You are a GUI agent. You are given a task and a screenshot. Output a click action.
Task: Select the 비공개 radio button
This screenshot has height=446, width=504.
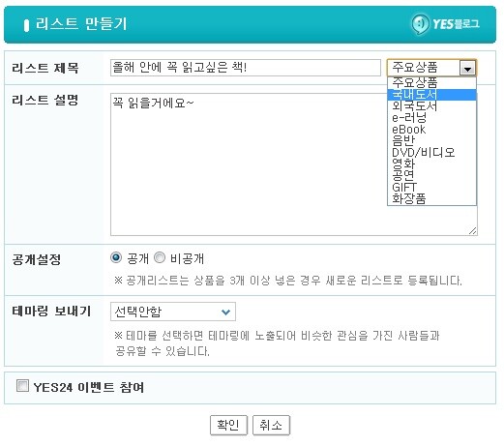point(160,257)
